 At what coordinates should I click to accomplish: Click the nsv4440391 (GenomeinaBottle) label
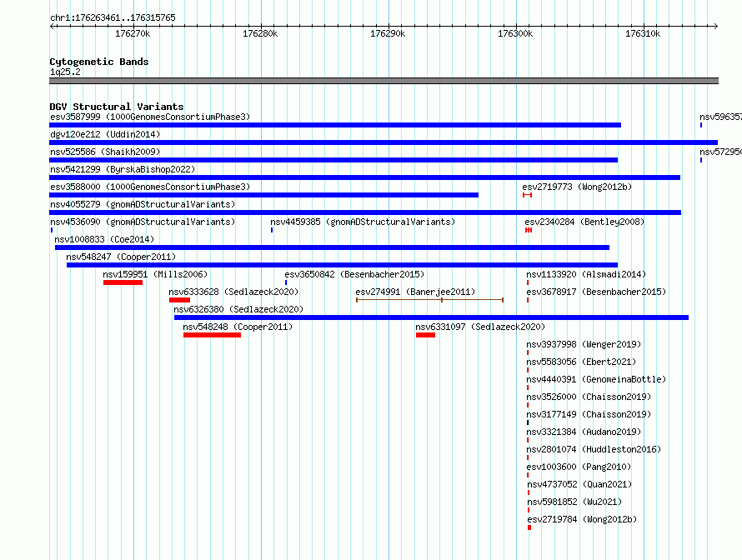point(596,379)
